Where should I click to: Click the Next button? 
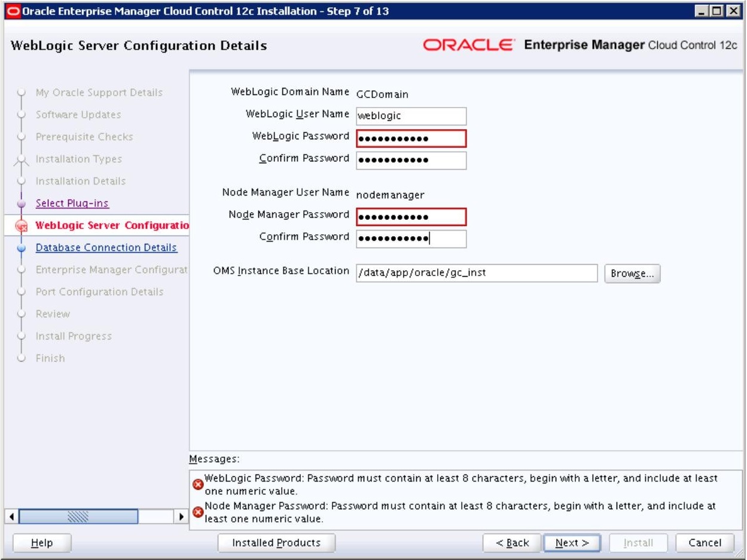[x=572, y=543]
